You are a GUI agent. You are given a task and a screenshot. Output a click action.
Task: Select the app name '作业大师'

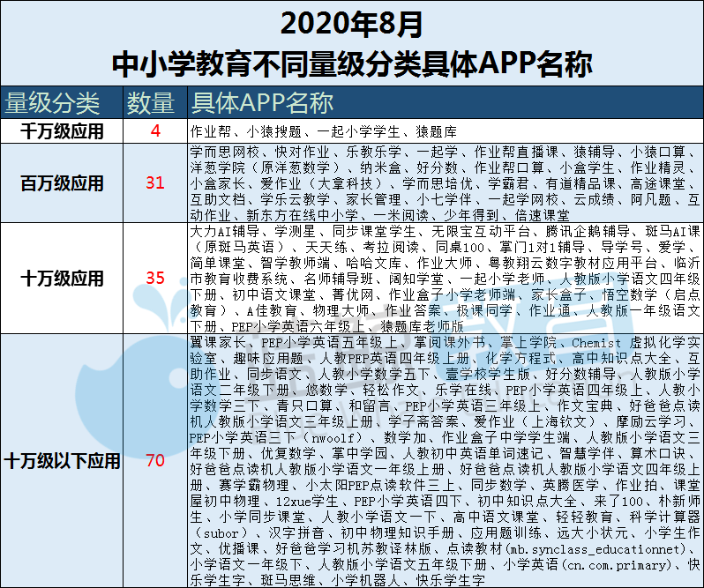tap(445, 263)
